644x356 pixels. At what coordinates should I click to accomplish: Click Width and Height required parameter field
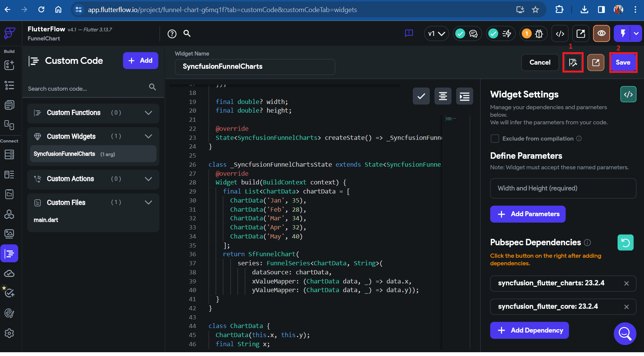pos(563,188)
